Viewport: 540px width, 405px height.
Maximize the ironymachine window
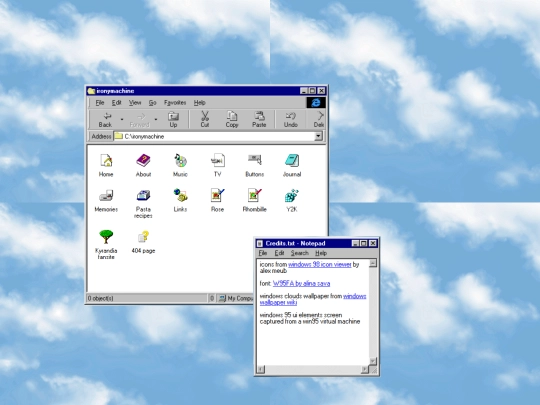pyautogui.click(x=312, y=91)
